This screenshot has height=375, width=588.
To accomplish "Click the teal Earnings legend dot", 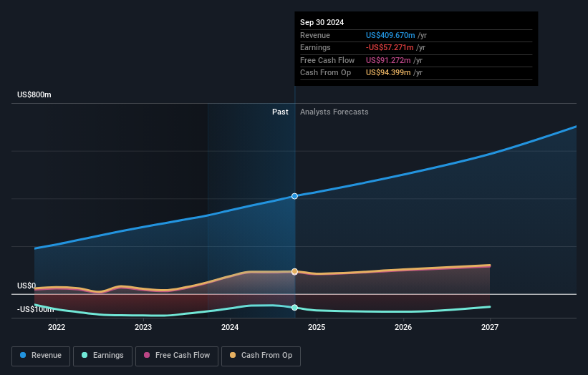I will [85, 355].
